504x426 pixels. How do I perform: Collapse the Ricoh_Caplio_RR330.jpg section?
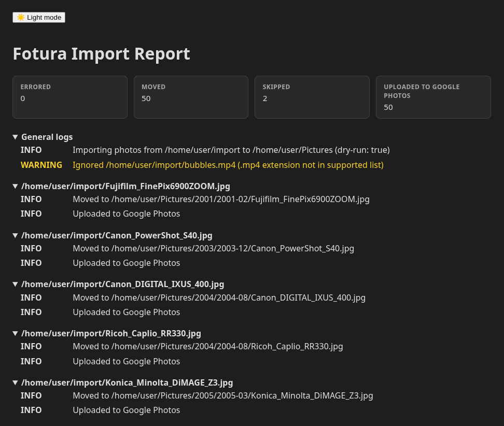pos(107,333)
